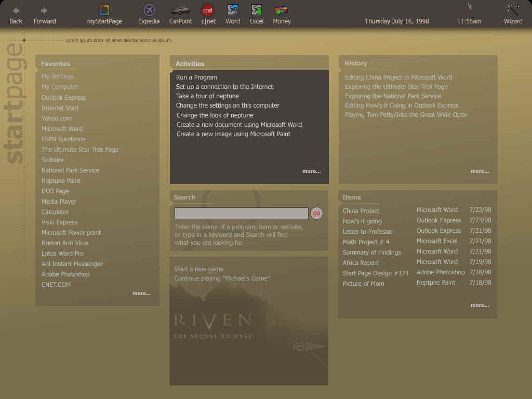Image resolution: width=532 pixels, height=399 pixels.
Task: Open Aol Instant Messenger favorite
Action: click(72, 264)
